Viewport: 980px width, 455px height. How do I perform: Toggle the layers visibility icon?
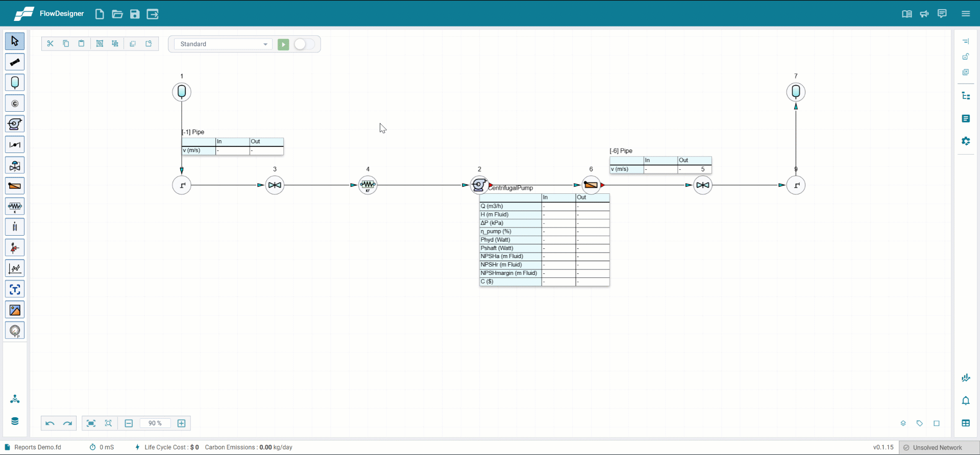tap(903, 423)
